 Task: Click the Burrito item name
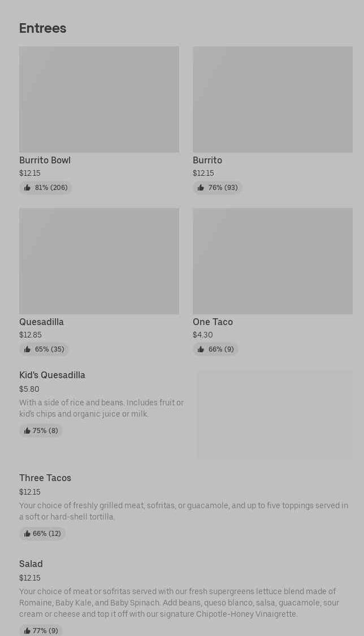click(207, 161)
